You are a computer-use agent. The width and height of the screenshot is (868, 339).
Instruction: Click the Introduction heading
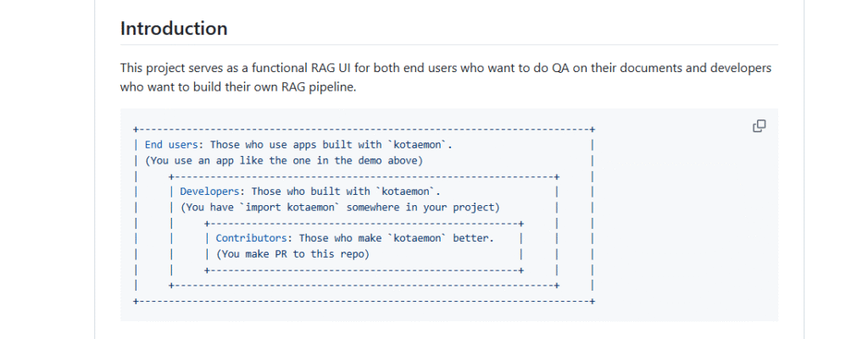coord(174,28)
